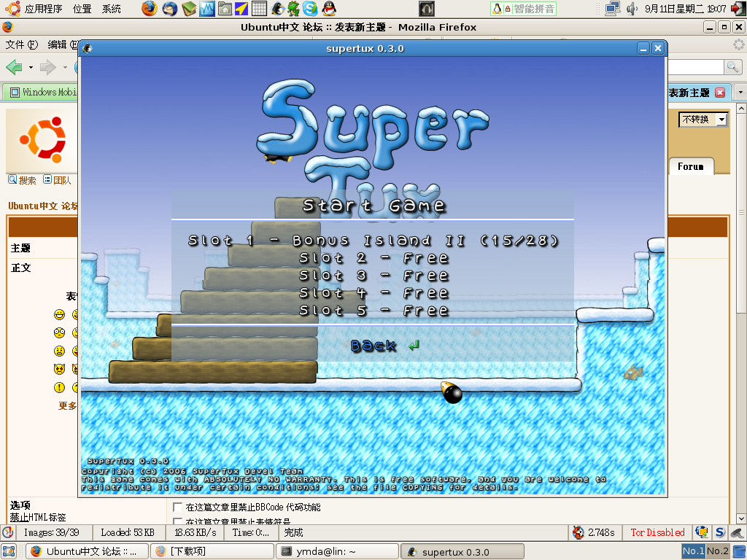Click the logout icon at panel's far right

click(x=738, y=9)
